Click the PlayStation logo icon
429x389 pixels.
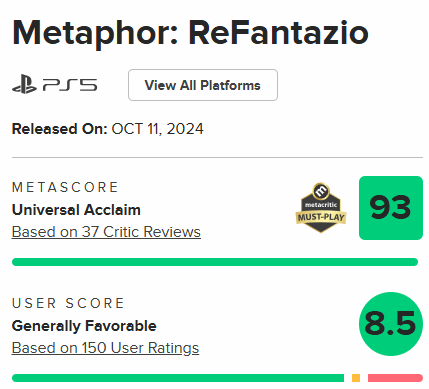click(x=24, y=85)
